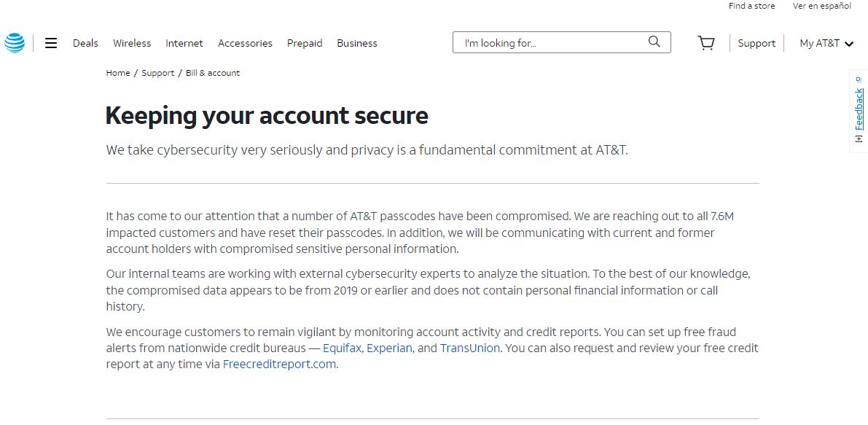Follow the Freecreditreport.com link
This screenshot has height=425, width=868.
pyautogui.click(x=279, y=364)
